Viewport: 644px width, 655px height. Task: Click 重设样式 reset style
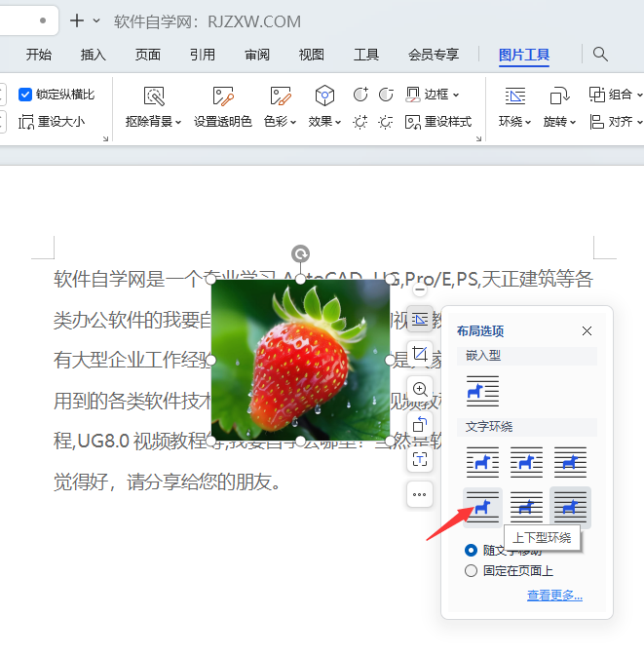(438, 122)
